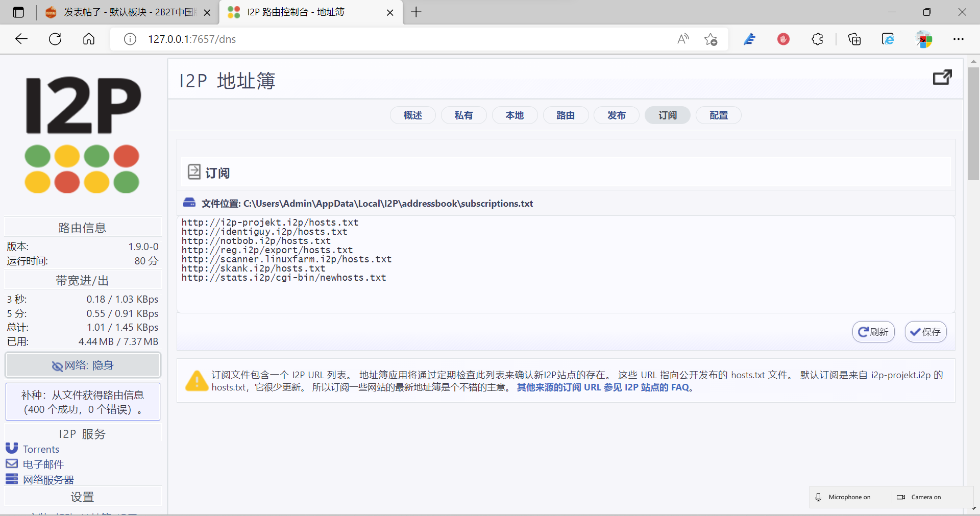Click the 网络服务器 server icon
Screen dimensions: 980x516
tap(12, 479)
